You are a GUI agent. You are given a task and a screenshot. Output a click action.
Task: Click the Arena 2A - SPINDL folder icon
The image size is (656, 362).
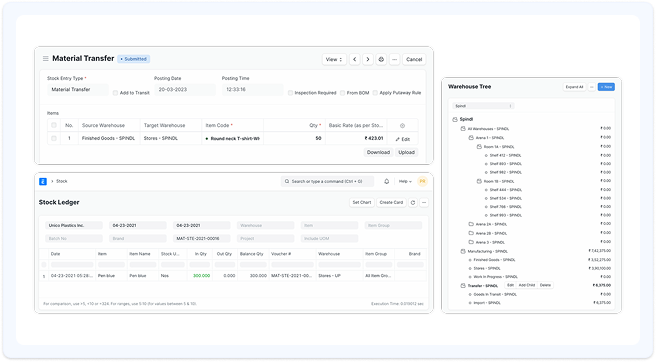[471, 224]
